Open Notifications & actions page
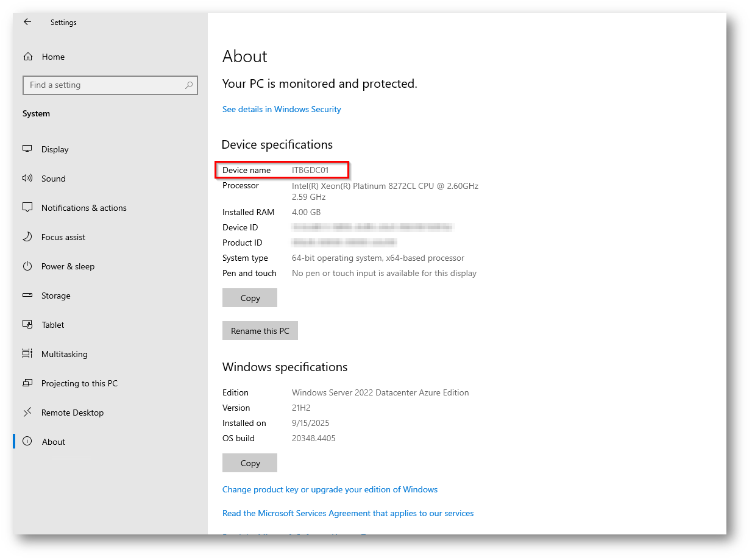This screenshot has width=752, height=560. (83, 208)
